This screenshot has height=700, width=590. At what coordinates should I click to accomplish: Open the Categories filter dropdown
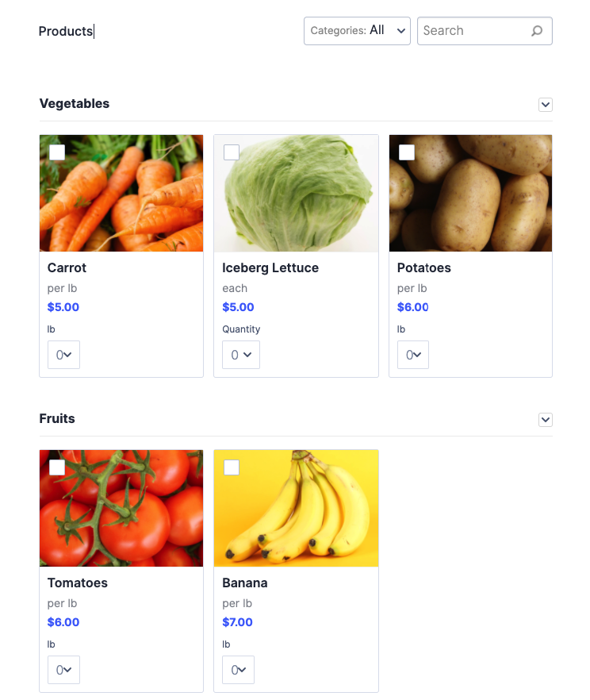coord(357,31)
